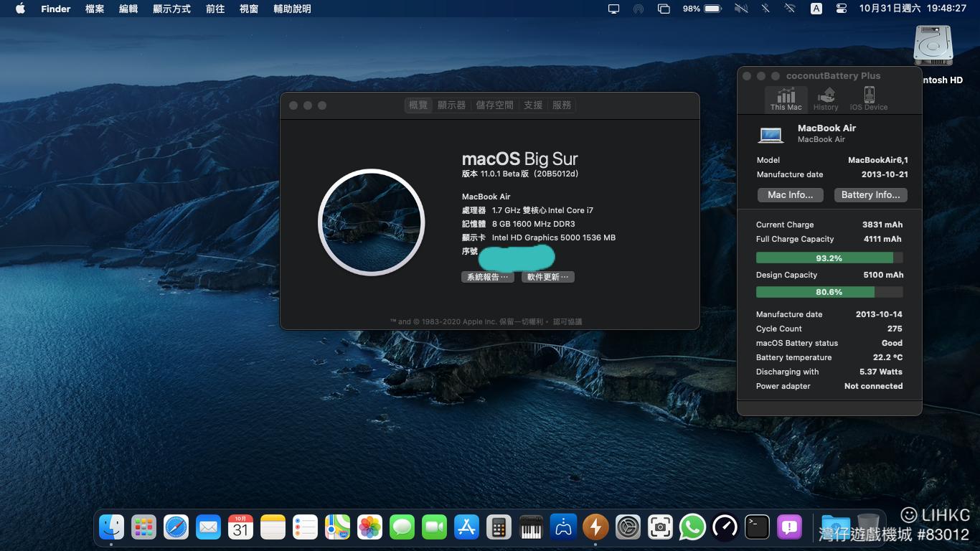Click the Battery Info... button
This screenshot has width=980, height=551.
[871, 195]
